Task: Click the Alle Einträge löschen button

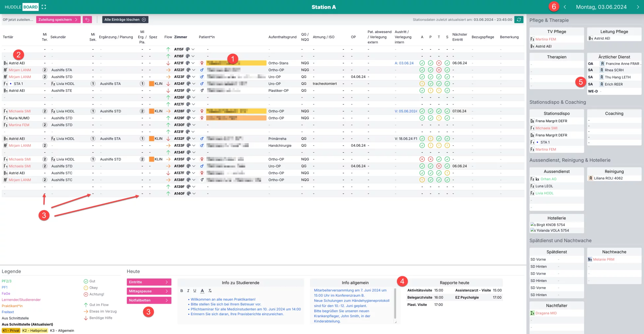Action: [125, 19]
